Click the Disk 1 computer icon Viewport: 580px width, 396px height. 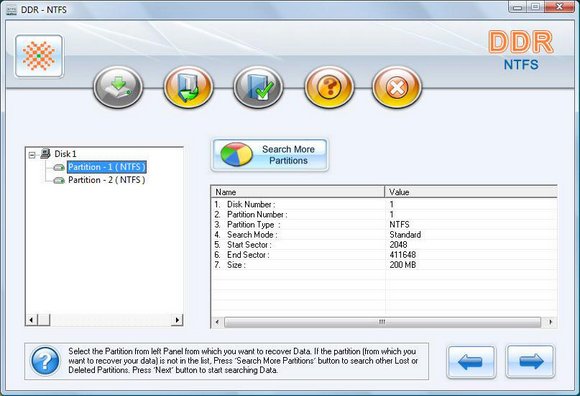point(45,153)
